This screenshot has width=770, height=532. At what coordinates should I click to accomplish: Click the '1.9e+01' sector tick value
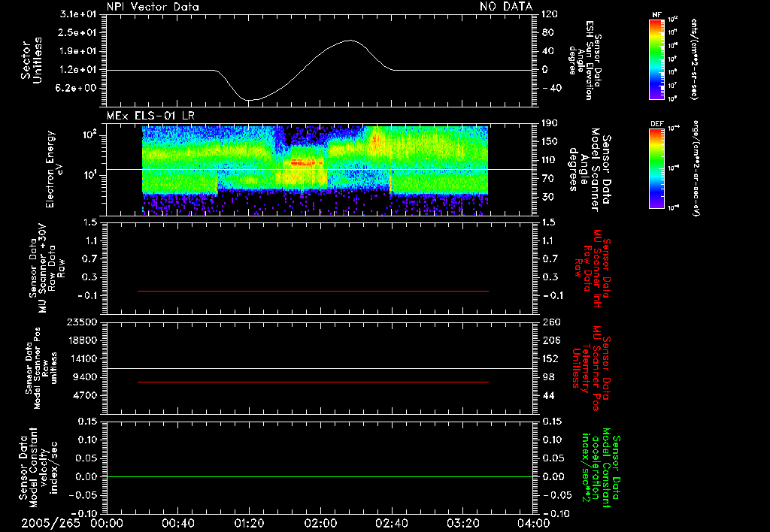click(78, 51)
